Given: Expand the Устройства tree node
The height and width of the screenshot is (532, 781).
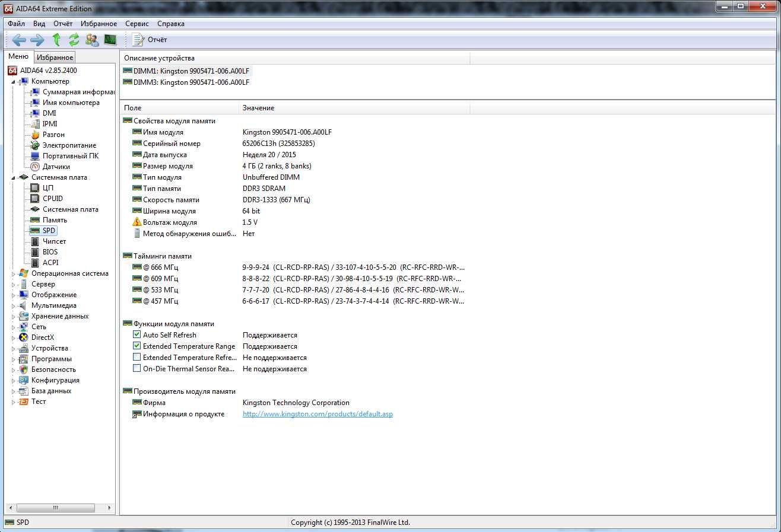Looking at the screenshot, I should 14,348.
